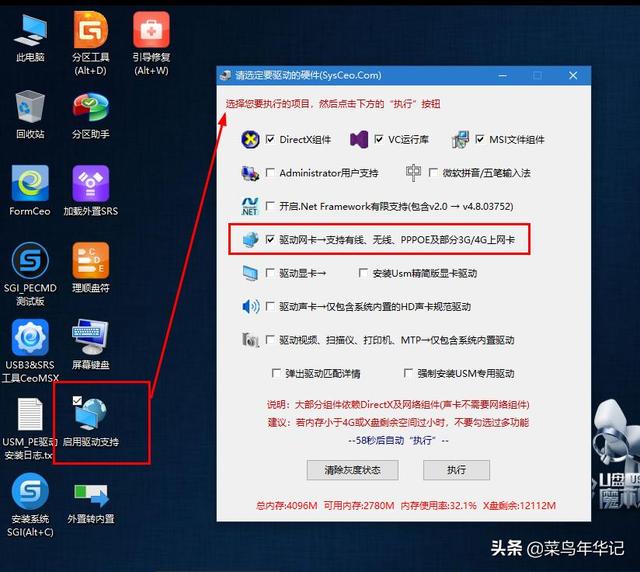
Task: Click the 内存使用率:32.1% status text
Action: click(x=439, y=505)
